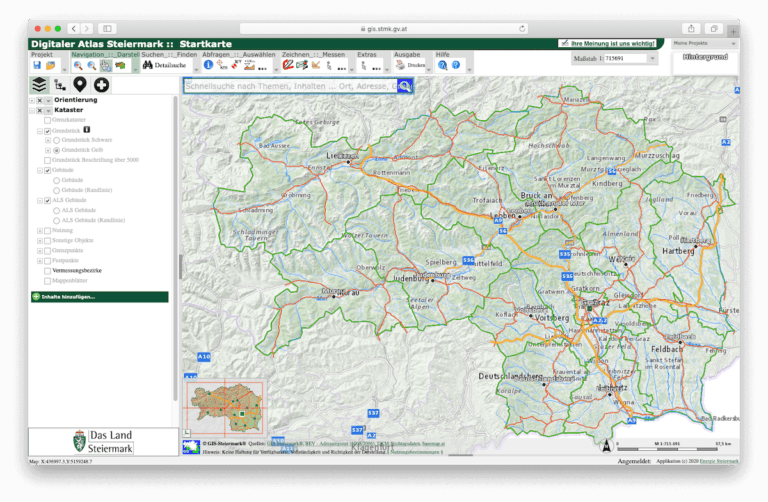
Task: Open the Projekt menu group
Action: tap(42, 54)
